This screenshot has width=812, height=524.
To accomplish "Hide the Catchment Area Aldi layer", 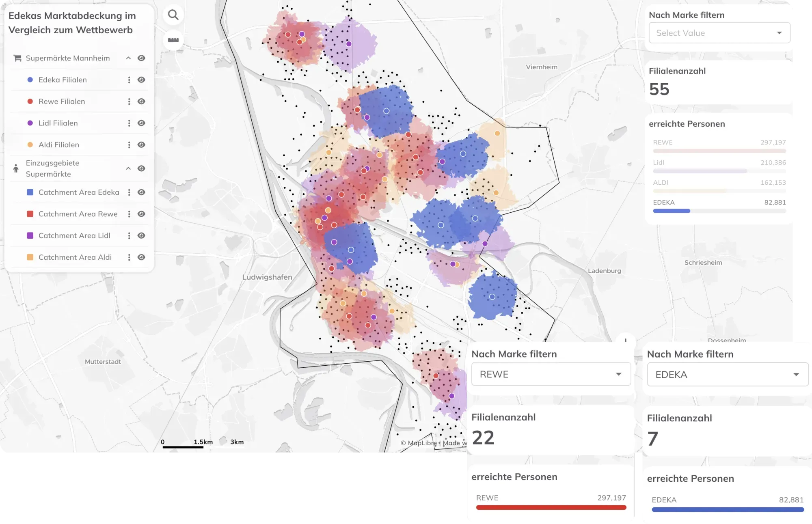I will click(141, 257).
